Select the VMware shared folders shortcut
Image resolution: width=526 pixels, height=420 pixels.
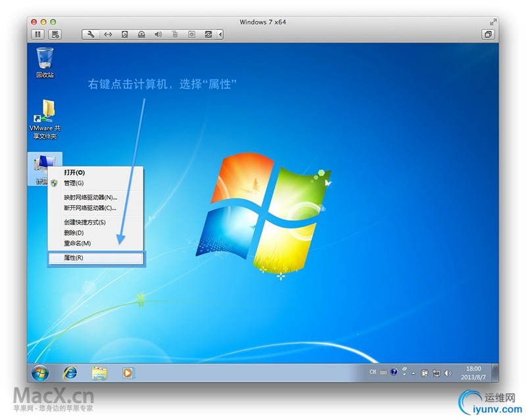pos(45,120)
